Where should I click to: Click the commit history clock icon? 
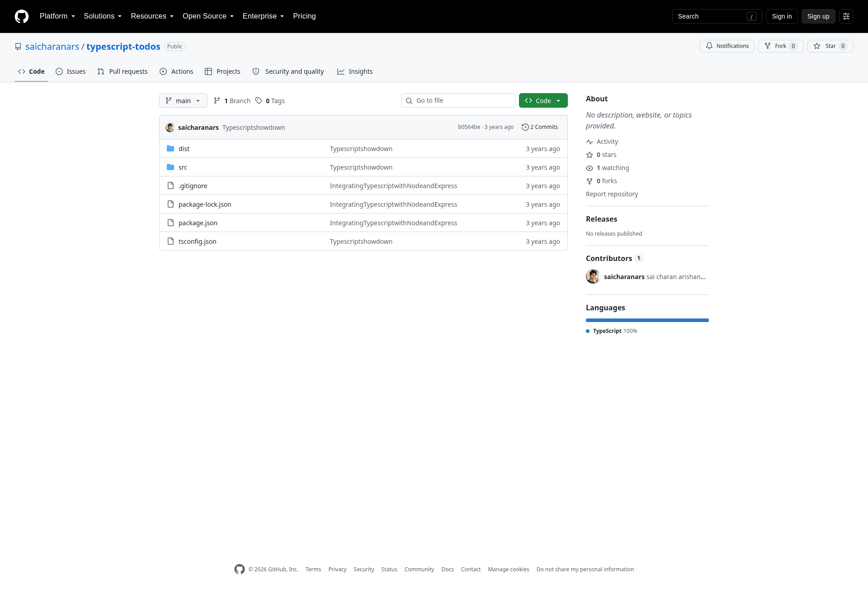click(x=525, y=127)
